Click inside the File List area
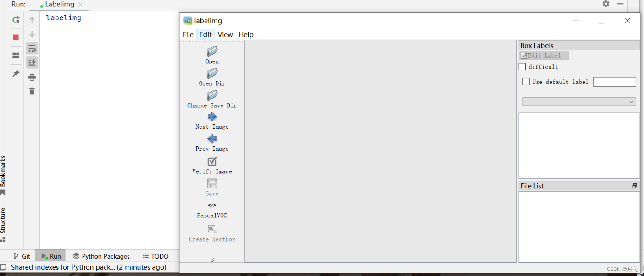Viewport: 644px width, 276px height. point(579,227)
